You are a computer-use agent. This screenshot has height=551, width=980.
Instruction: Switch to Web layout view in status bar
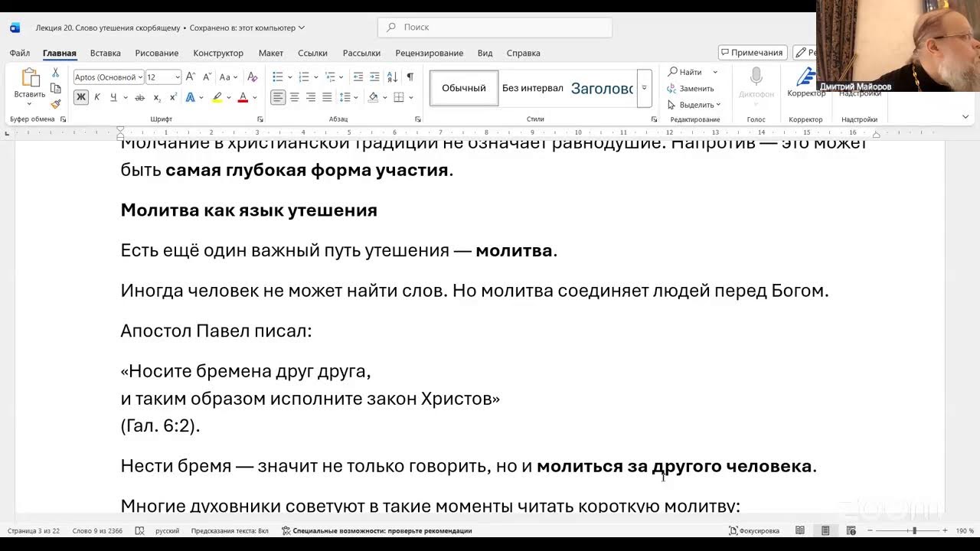(851, 530)
